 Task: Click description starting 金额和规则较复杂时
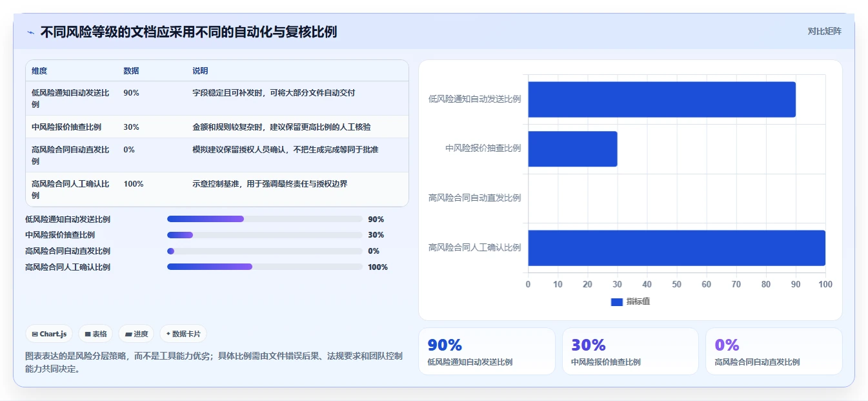[281, 127]
